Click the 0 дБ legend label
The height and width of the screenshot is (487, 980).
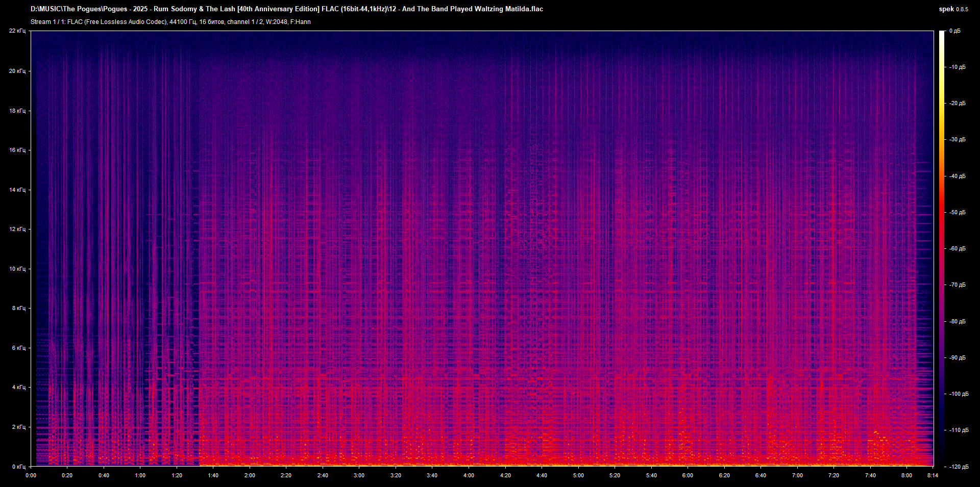tap(955, 31)
